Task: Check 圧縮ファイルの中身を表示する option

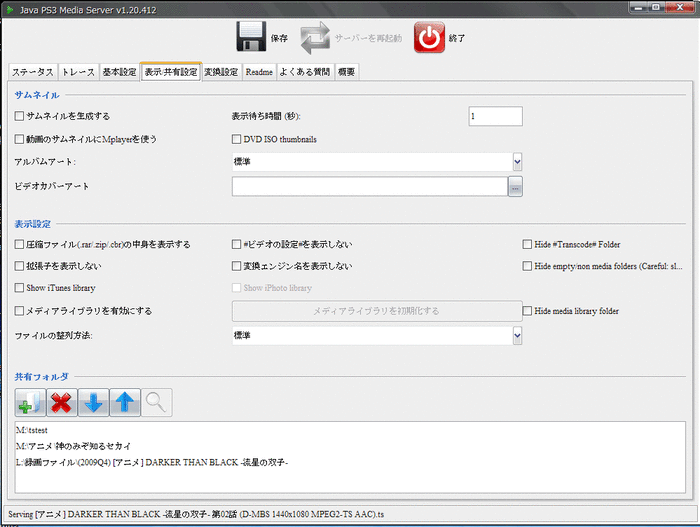Action: click(19, 244)
